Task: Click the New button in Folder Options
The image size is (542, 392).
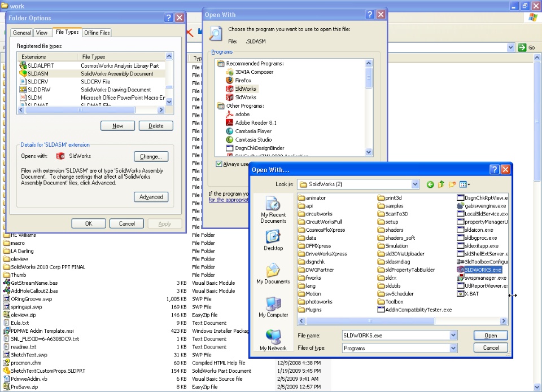Action: pyautogui.click(x=117, y=126)
